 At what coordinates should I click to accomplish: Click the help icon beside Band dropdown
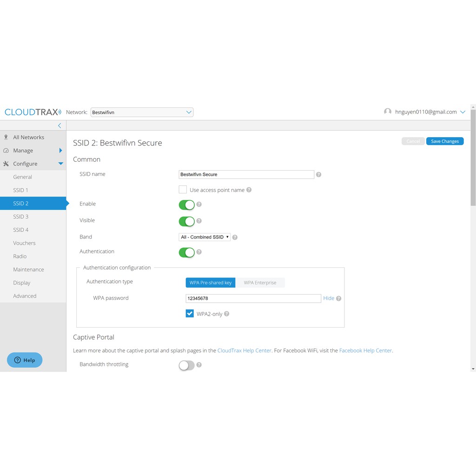pyautogui.click(x=235, y=237)
